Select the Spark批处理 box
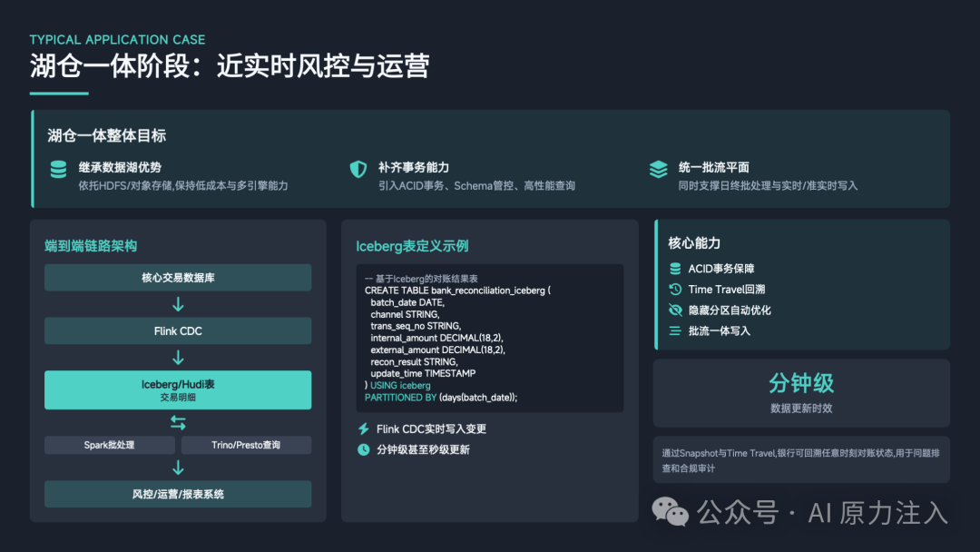980x552 pixels. (110, 445)
